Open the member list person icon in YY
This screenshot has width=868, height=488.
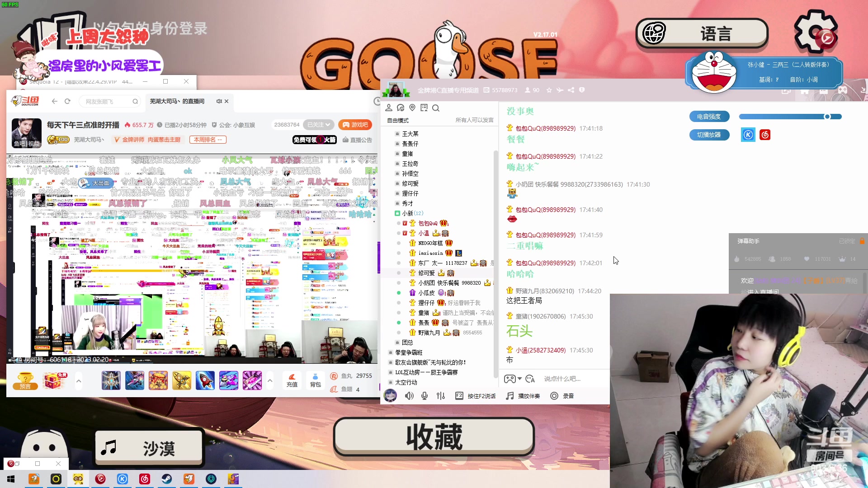click(x=389, y=108)
